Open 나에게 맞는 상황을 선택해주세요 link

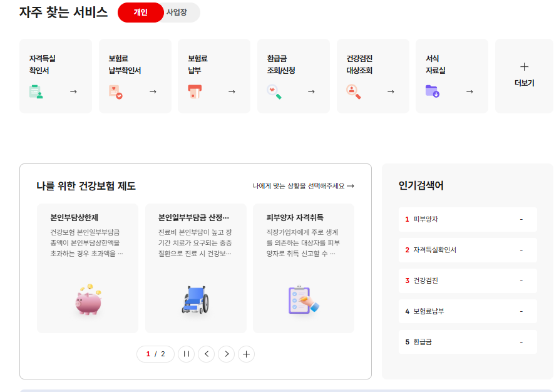click(303, 186)
